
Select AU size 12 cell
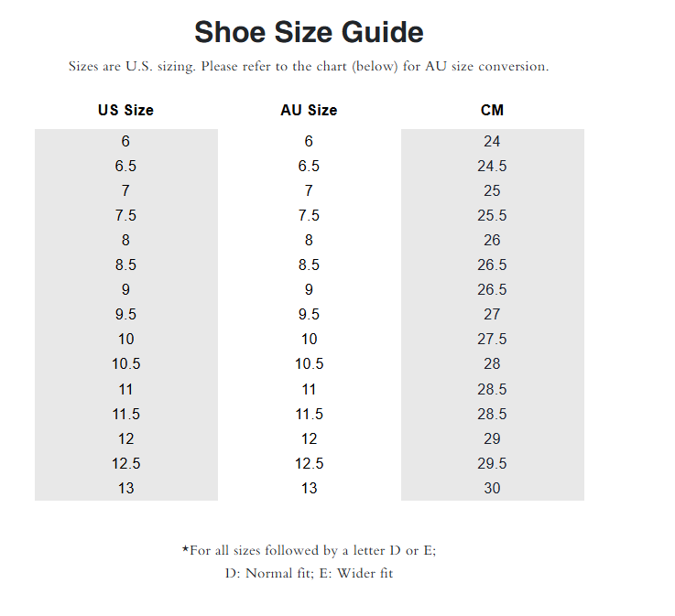click(x=309, y=438)
